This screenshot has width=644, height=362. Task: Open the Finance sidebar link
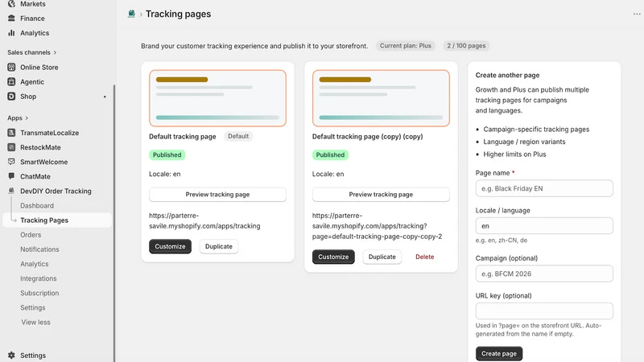coord(32,18)
